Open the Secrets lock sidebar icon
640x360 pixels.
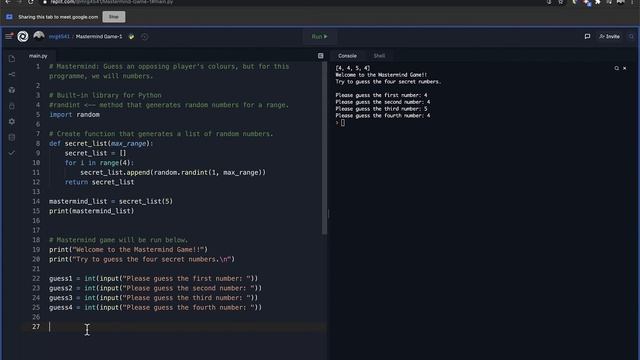click(12, 106)
